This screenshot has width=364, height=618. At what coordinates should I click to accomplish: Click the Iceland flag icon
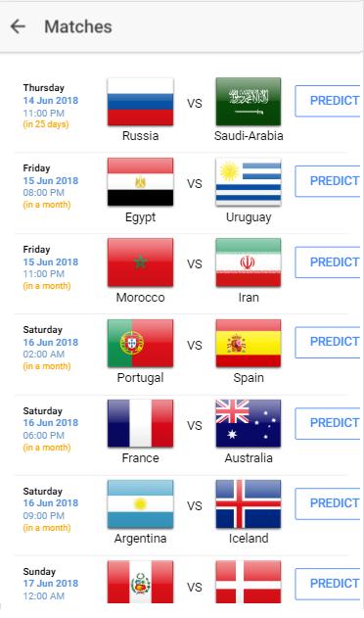point(249,504)
